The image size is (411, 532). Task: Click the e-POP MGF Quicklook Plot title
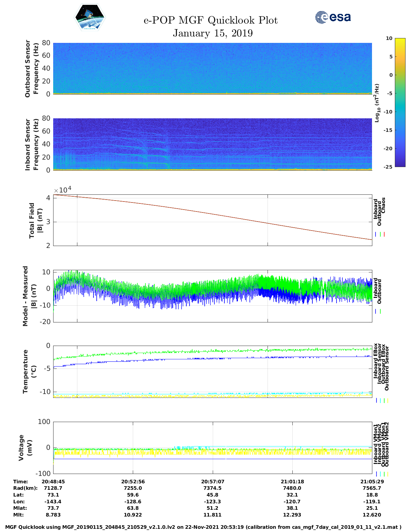pos(210,20)
